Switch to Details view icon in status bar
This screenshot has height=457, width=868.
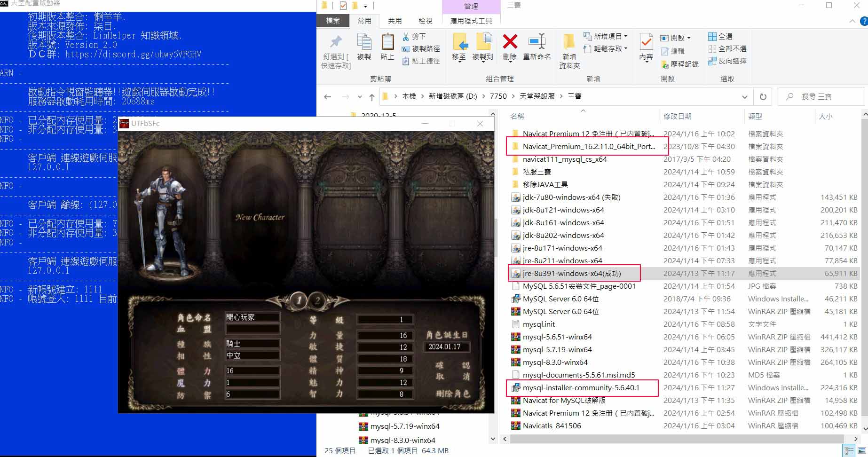coord(849,451)
